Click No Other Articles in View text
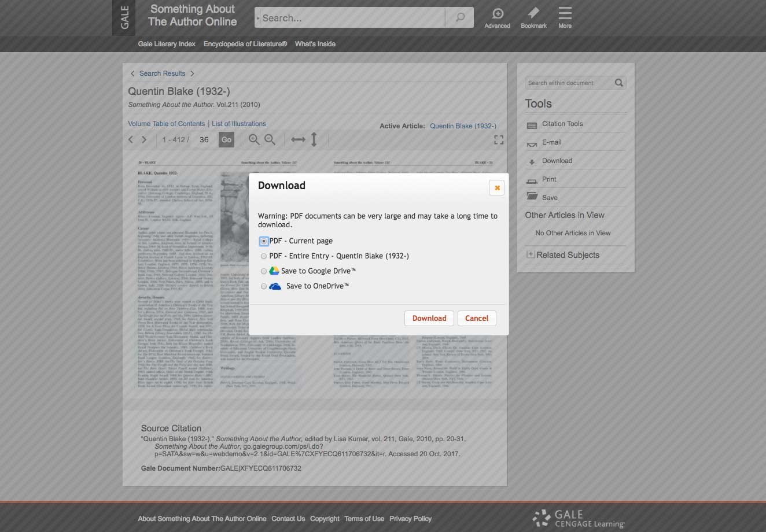This screenshot has height=532, width=766. (573, 233)
